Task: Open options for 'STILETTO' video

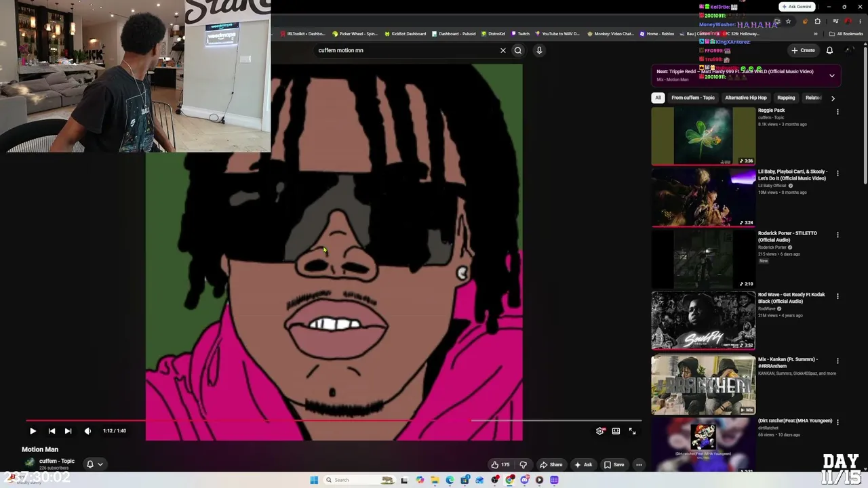Action: coord(837,235)
